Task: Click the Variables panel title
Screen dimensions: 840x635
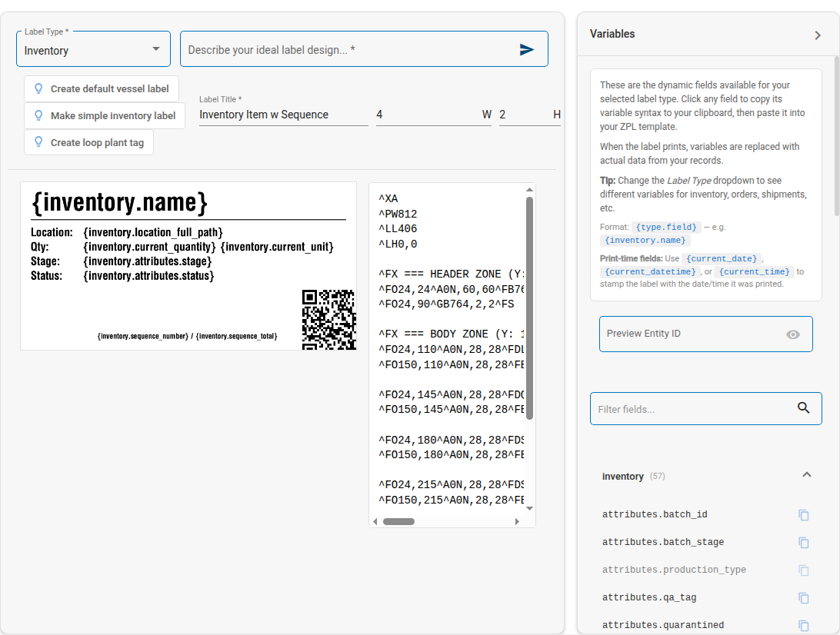Action: tap(612, 34)
